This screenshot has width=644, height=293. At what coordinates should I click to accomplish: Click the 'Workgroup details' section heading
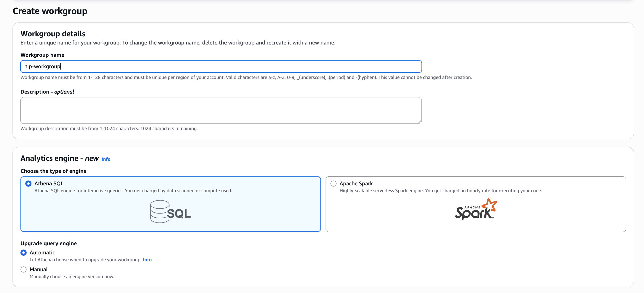point(53,34)
